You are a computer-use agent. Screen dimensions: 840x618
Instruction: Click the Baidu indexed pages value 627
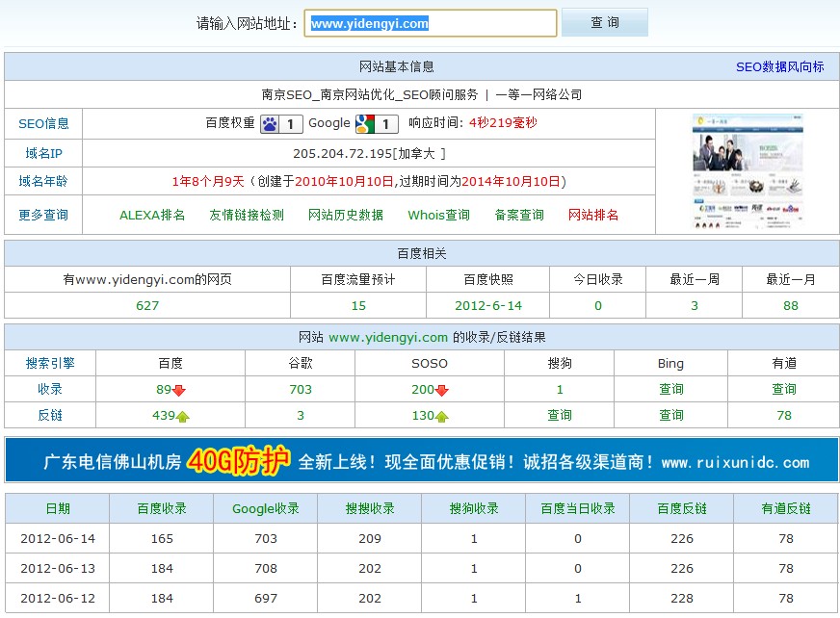147,306
